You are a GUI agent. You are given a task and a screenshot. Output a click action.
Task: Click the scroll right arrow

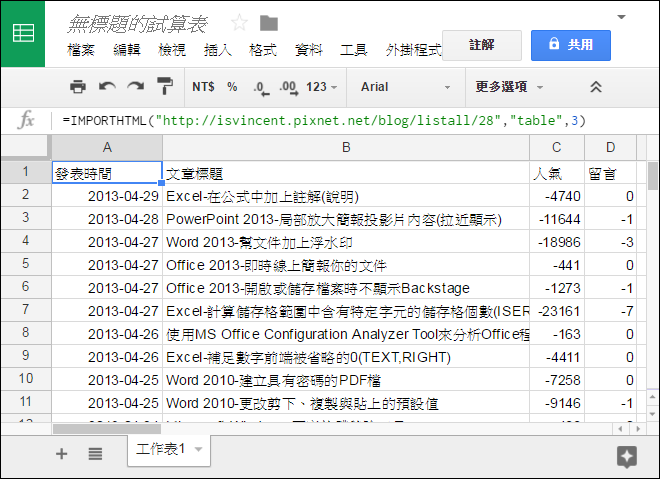[638, 429]
